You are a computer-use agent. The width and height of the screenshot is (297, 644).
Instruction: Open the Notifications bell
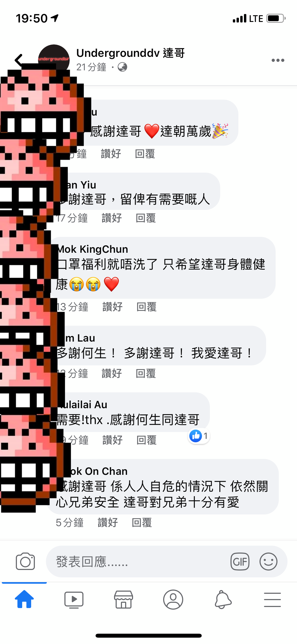[223, 600]
